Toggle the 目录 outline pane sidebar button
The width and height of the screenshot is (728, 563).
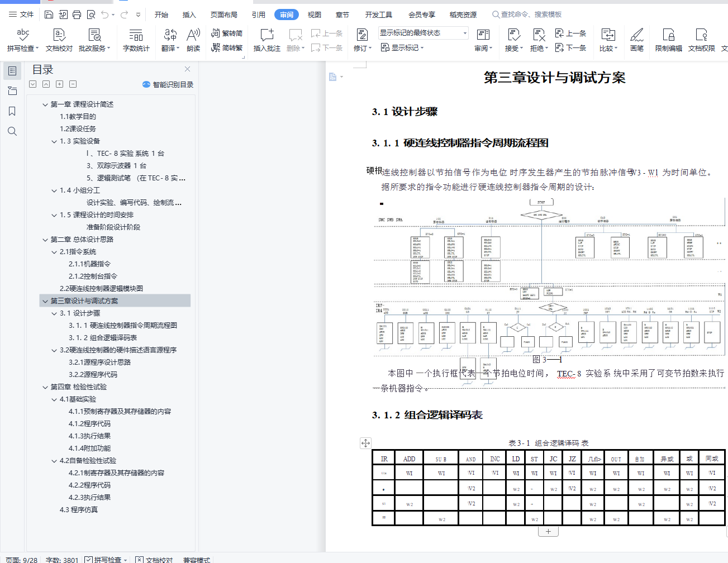tap(12, 71)
